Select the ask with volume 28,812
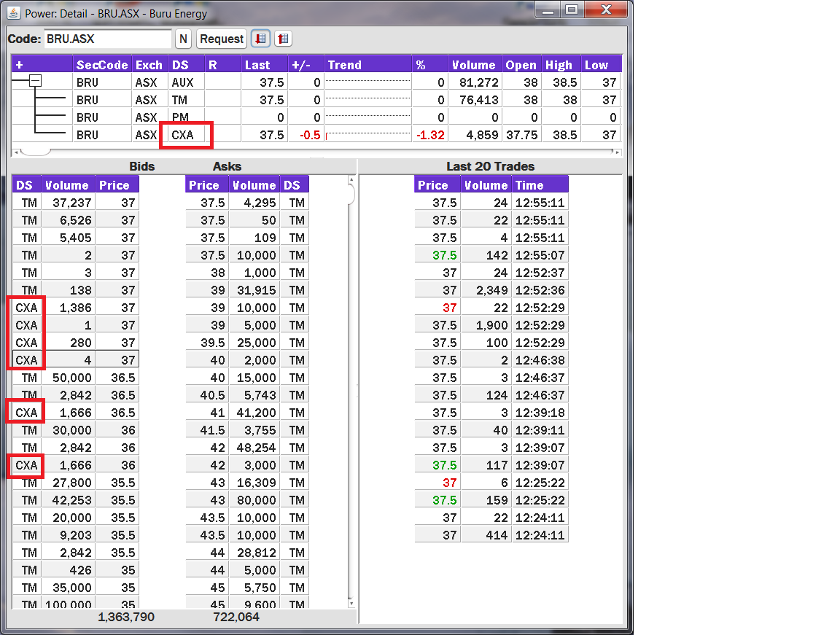The height and width of the screenshot is (635, 840). click(247, 553)
